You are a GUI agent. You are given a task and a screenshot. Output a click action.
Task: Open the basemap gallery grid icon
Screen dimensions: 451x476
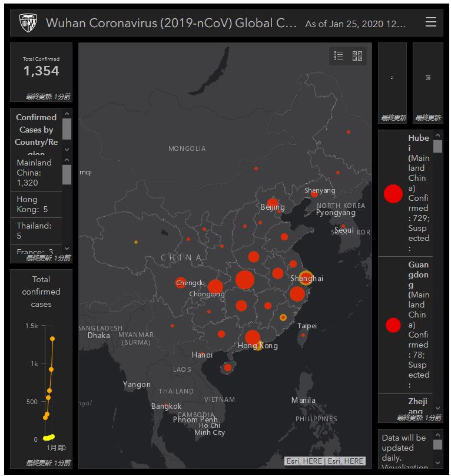click(357, 56)
